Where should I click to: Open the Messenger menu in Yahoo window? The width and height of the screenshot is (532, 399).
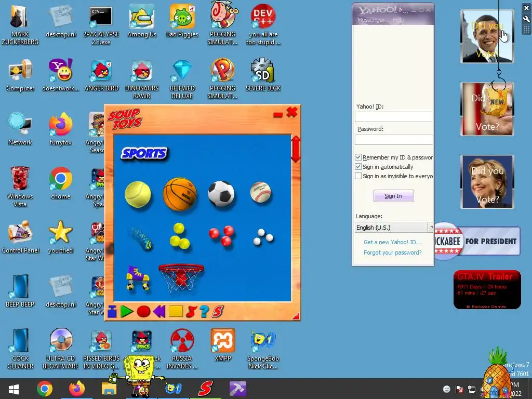click(x=371, y=20)
